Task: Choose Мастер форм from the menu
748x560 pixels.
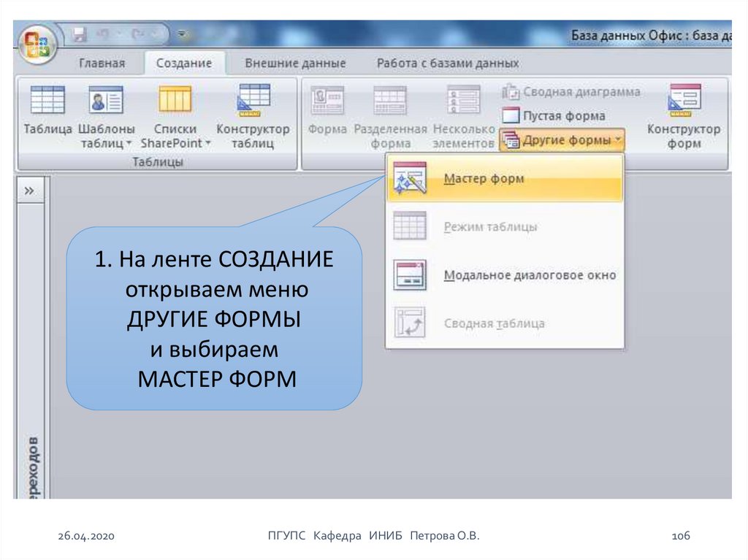Action: click(x=484, y=179)
